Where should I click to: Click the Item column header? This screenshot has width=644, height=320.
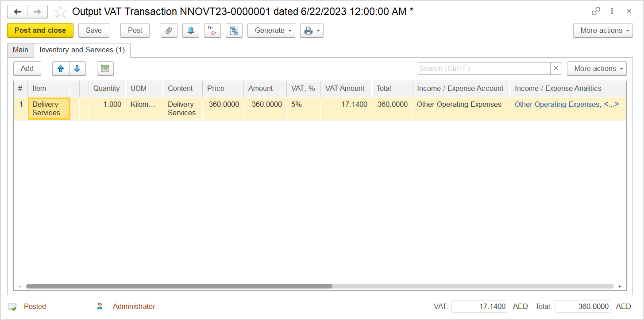pos(49,89)
